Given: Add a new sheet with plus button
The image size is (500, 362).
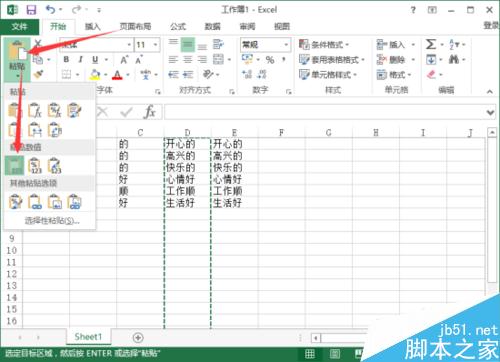Looking at the screenshot, I should (x=138, y=337).
